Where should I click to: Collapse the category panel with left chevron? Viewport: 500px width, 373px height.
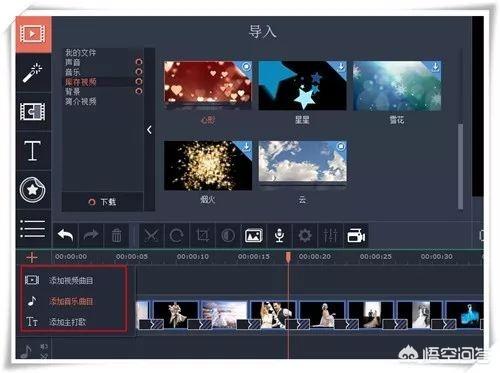pos(149,130)
